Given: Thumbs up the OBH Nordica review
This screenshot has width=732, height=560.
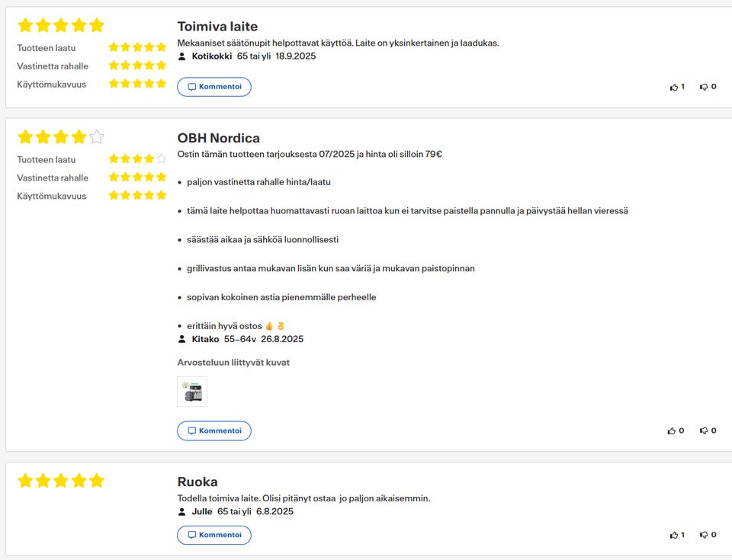Looking at the screenshot, I should [x=672, y=430].
